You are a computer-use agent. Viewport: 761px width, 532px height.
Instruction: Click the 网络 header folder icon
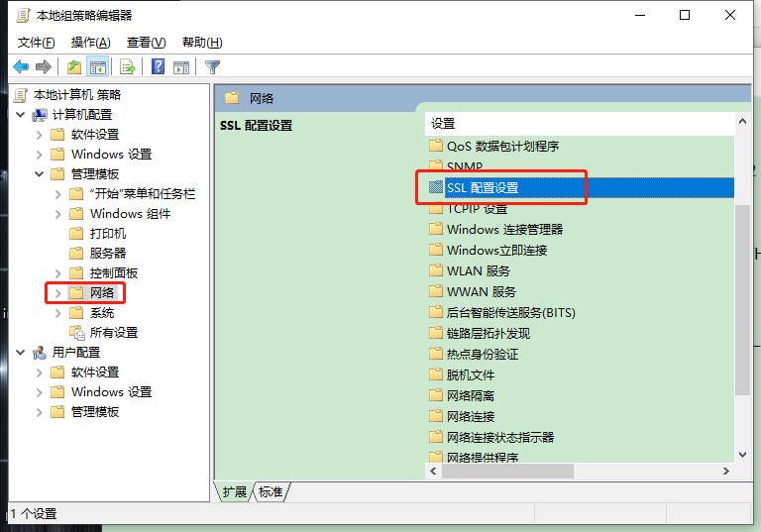[x=232, y=98]
